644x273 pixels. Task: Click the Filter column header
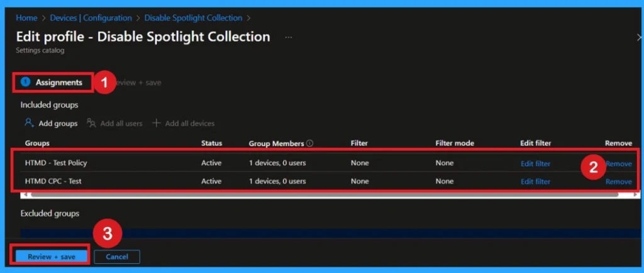359,143
